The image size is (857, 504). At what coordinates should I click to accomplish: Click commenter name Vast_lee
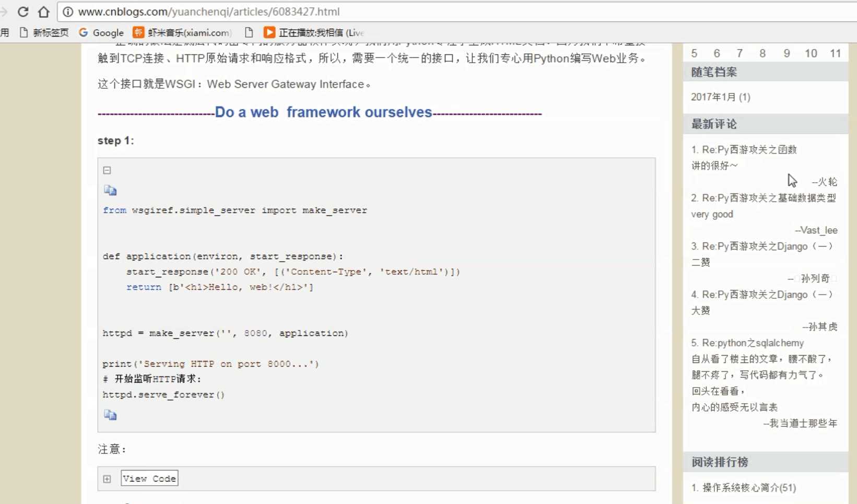(816, 230)
